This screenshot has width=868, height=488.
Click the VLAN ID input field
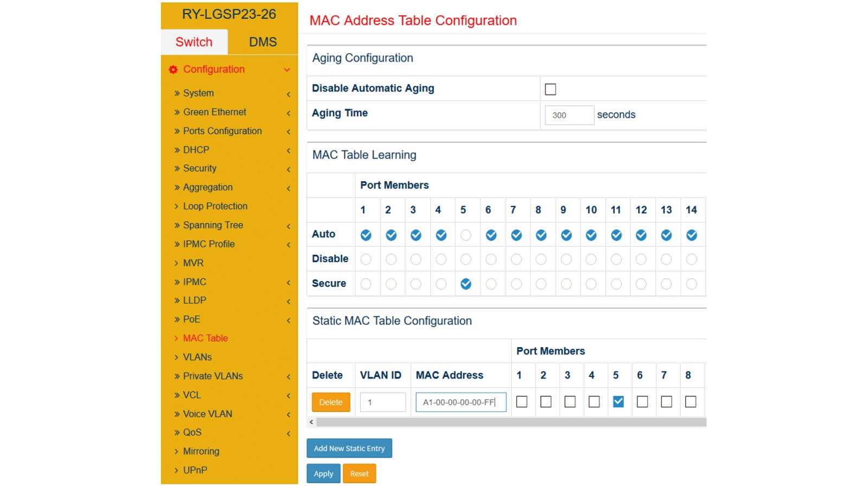pos(382,402)
